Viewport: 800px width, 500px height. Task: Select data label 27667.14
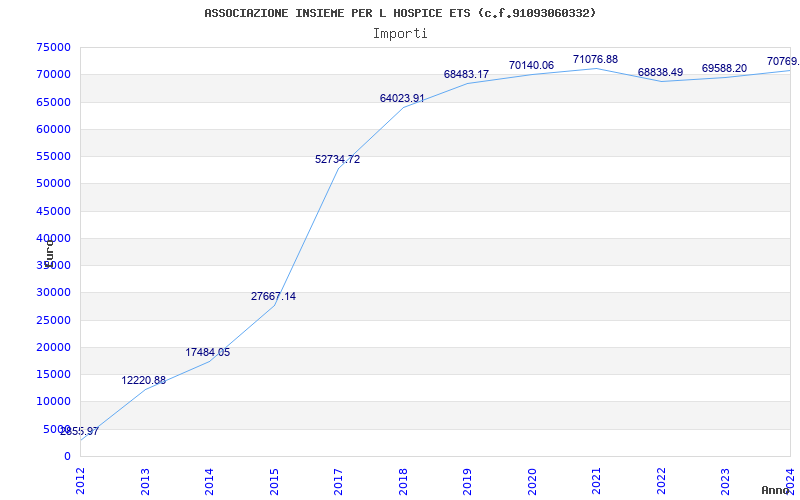pyautogui.click(x=273, y=296)
